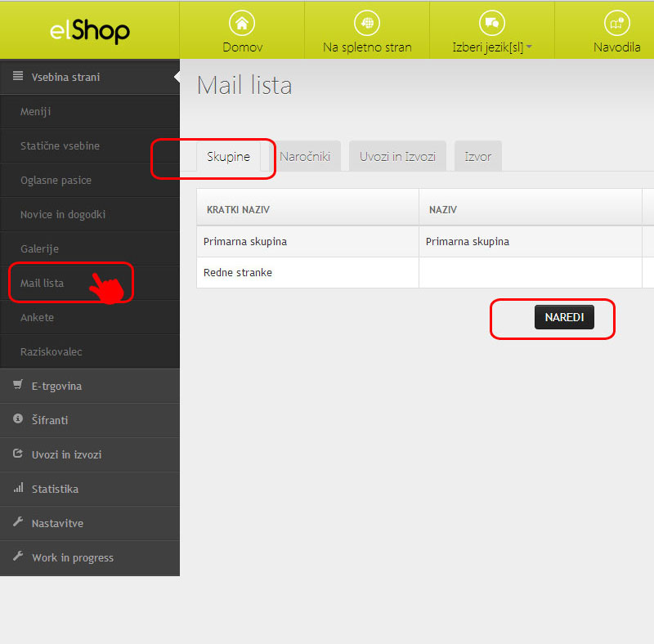Click the Statistika bar chart icon
The image size is (654, 644).
tap(18, 487)
